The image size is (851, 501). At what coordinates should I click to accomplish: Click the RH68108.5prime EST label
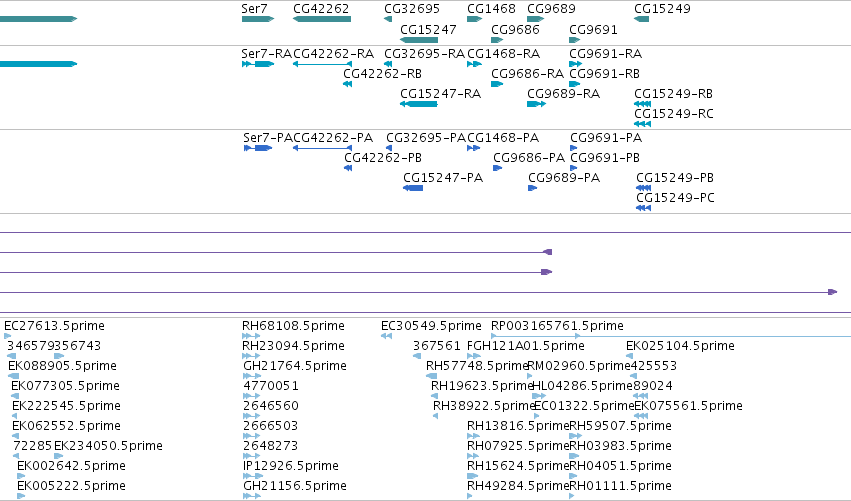294,326
